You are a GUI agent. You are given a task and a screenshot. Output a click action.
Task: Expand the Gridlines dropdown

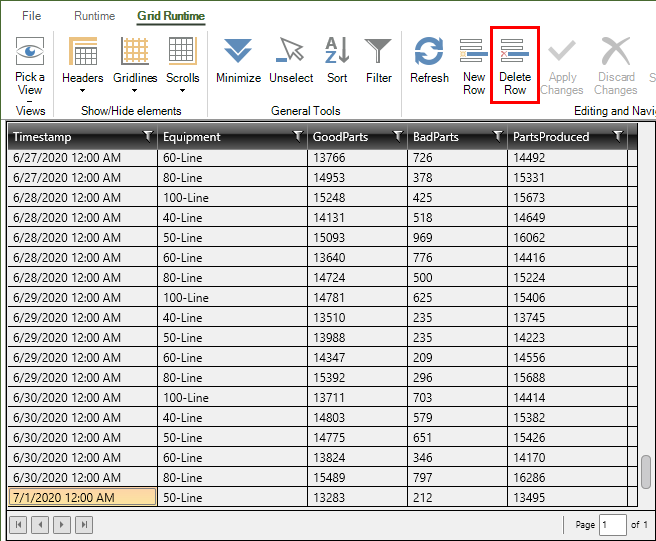coord(135,90)
